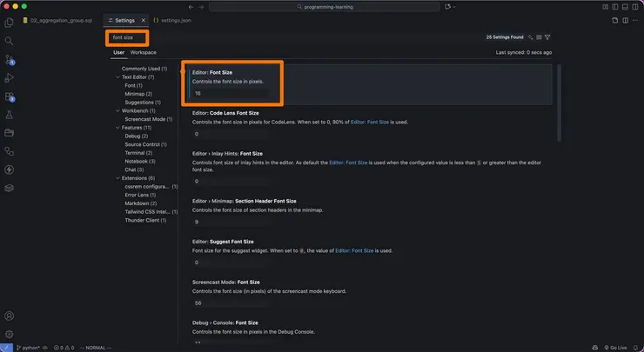Open the Filter Settings funnel icon

click(547, 37)
